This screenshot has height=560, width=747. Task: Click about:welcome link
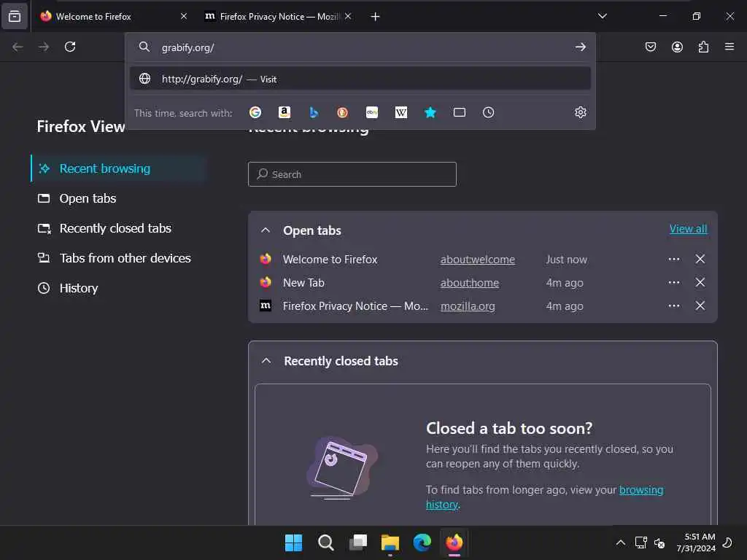point(477,260)
